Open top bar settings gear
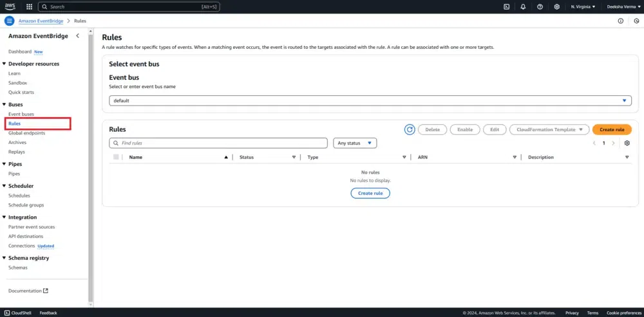Image resolution: width=644 pixels, height=317 pixels. pos(557,6)
